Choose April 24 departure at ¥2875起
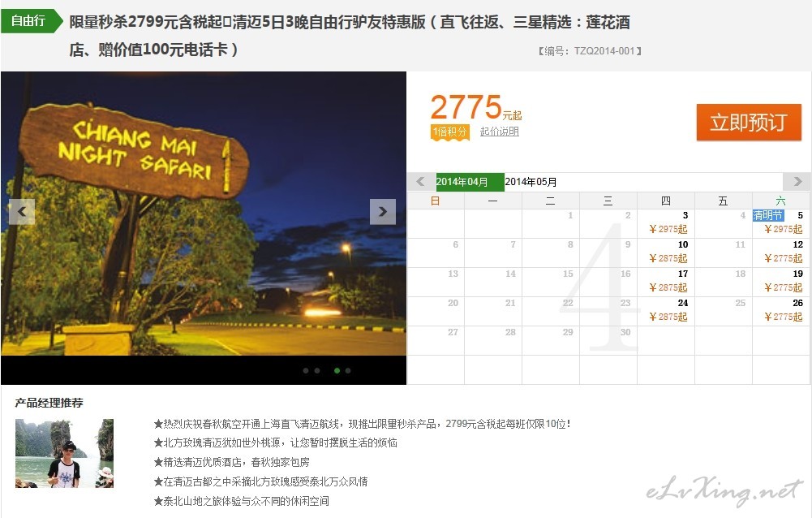 tap(666, 311)
